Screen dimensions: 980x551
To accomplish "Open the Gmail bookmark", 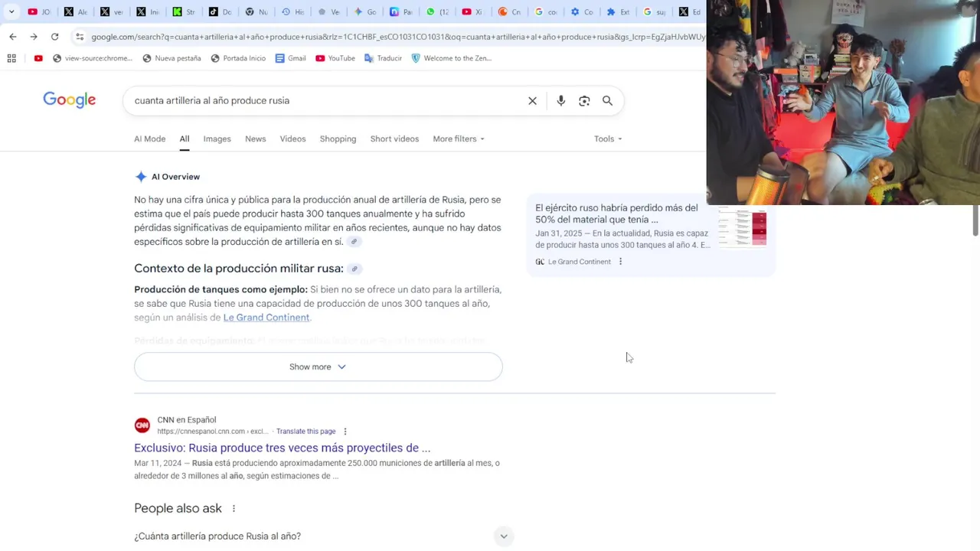I will (290, 58).
